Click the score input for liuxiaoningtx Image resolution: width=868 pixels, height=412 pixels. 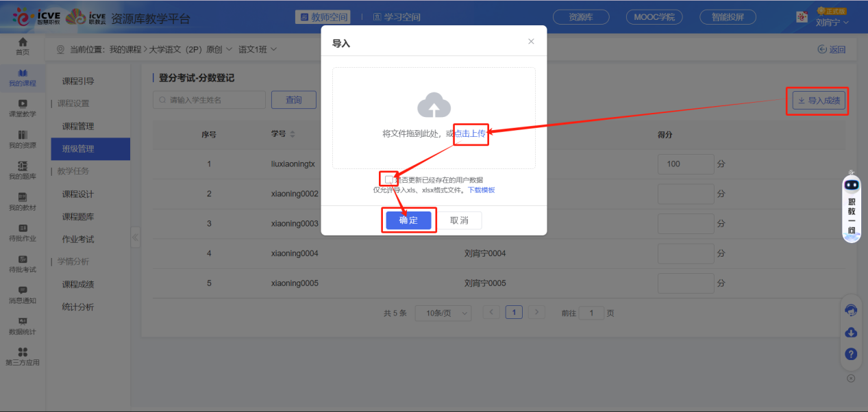pos(686,164)
